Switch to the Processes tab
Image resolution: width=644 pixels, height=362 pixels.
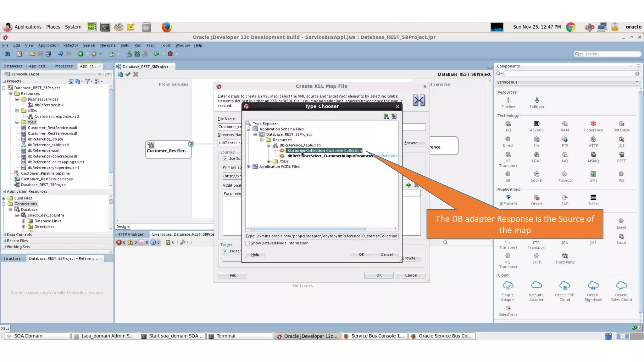tap(64, 66)
